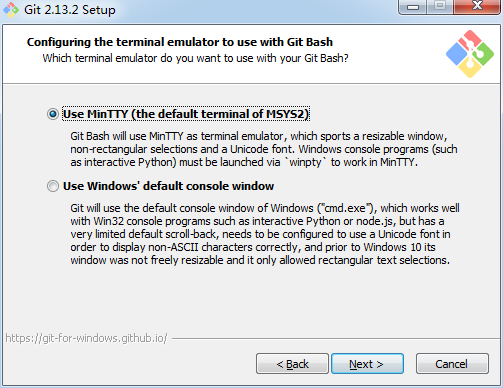Click the green diamond of the Git logo
Screen dimensions: 503x388
point(484,53)
